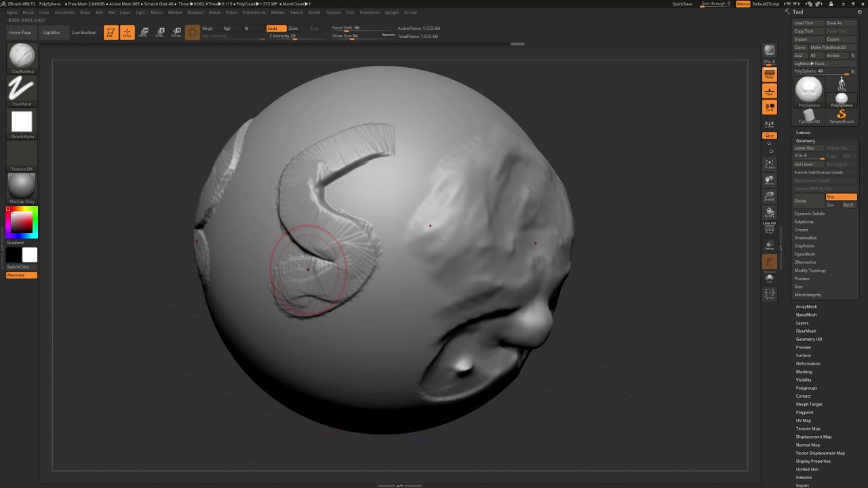
Task: Toggle the Floor grid
Action: 770,91
